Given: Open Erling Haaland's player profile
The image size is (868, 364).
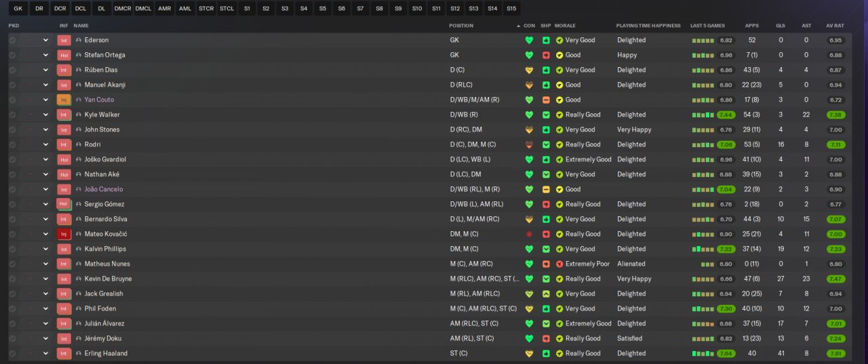Looking at the screenshot, I should (x=106, y=353).
